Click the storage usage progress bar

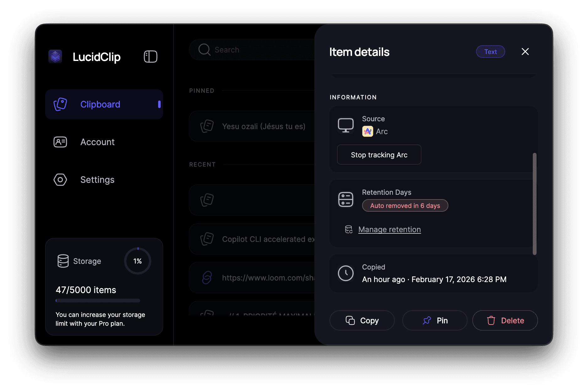click(97, 301)
